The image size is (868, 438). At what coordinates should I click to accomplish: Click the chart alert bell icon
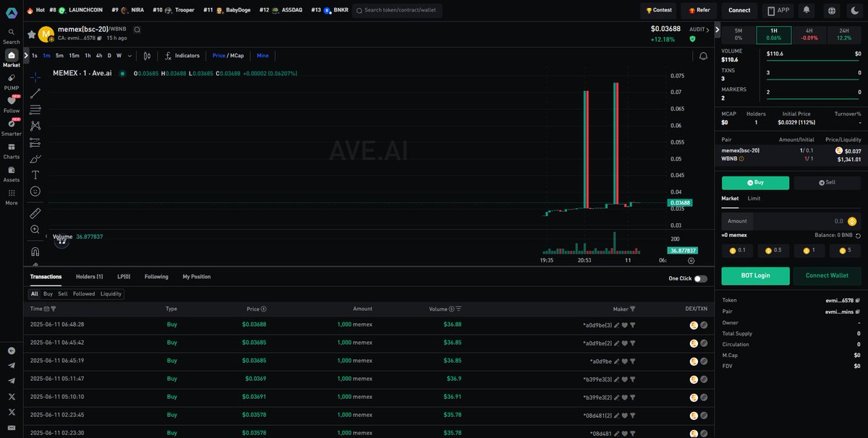[703, 56]
